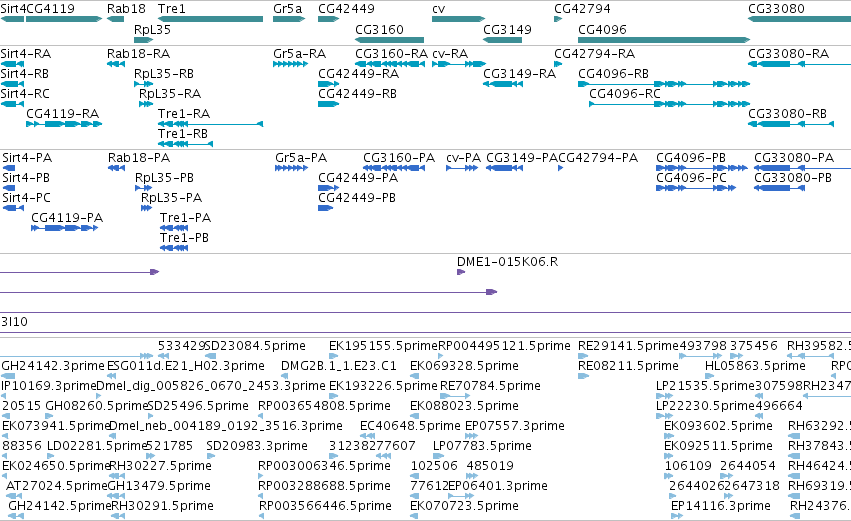Click the CG42794 gene label
Viewport: 851px width, 521px height.
[x=582, y=9]
